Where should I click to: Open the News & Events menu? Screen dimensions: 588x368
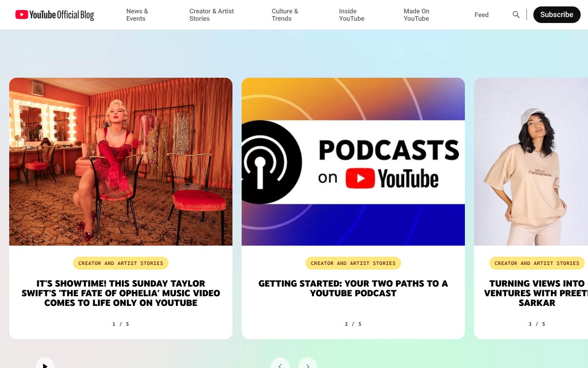(137, 15)
